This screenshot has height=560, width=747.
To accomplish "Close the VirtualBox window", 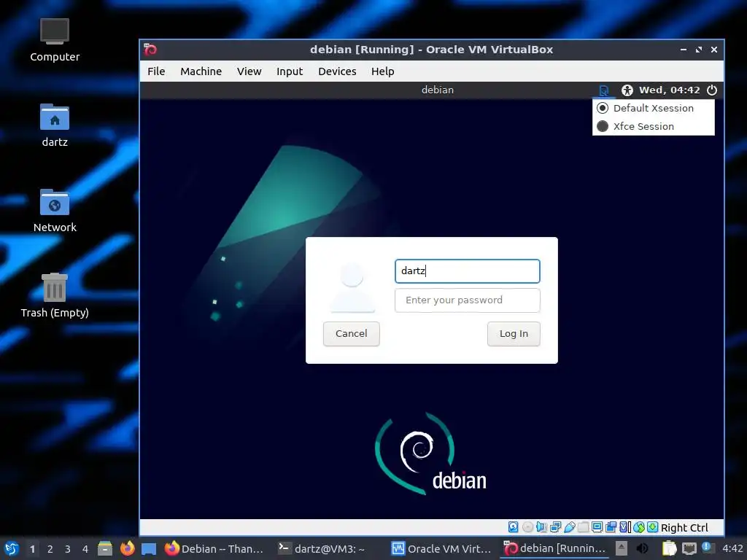I will pos(714,50).
